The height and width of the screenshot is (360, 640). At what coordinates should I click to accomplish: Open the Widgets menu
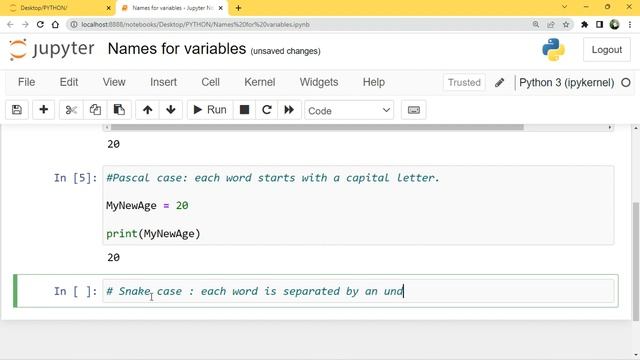[319, 82]
